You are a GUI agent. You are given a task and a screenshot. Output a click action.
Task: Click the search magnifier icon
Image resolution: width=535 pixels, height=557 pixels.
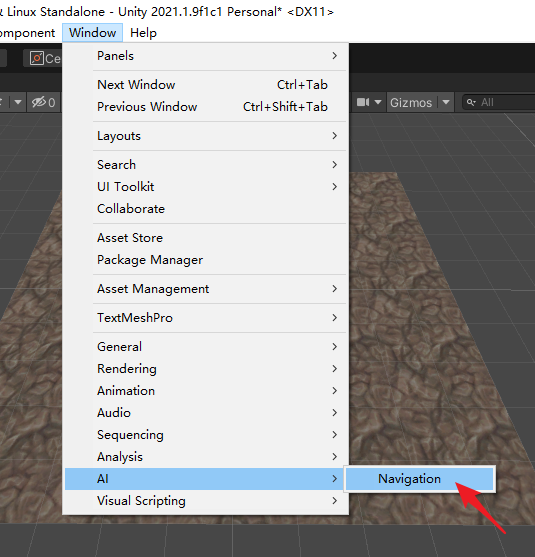click(x=471, y=103)
